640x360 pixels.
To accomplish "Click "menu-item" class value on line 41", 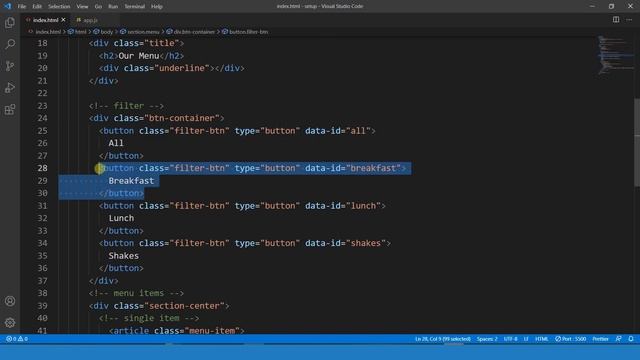I will (x=212, y=331).
